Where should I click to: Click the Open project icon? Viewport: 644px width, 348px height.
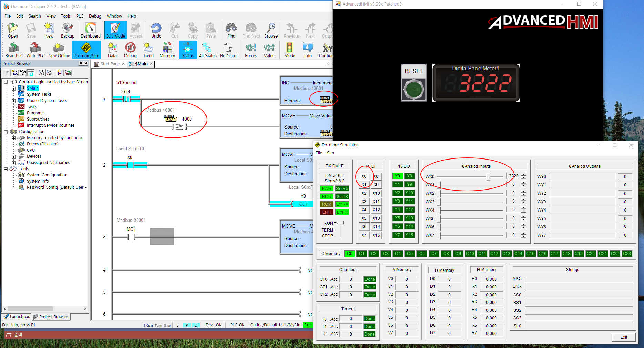tap(13, 30)
